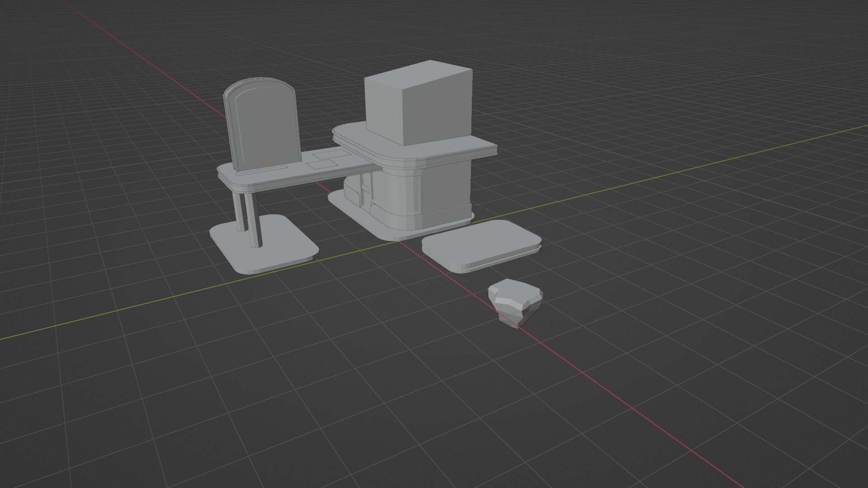
Task: Click the large cube's front face
Action: click(x=383, y=111)
